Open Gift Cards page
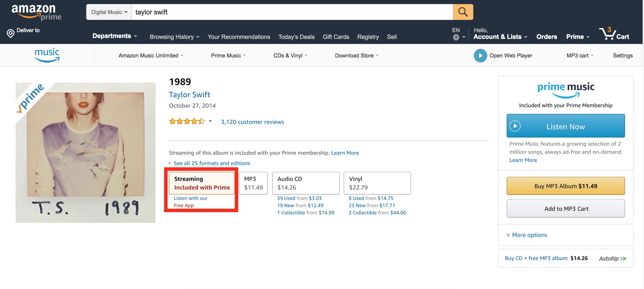 point(336,37)
